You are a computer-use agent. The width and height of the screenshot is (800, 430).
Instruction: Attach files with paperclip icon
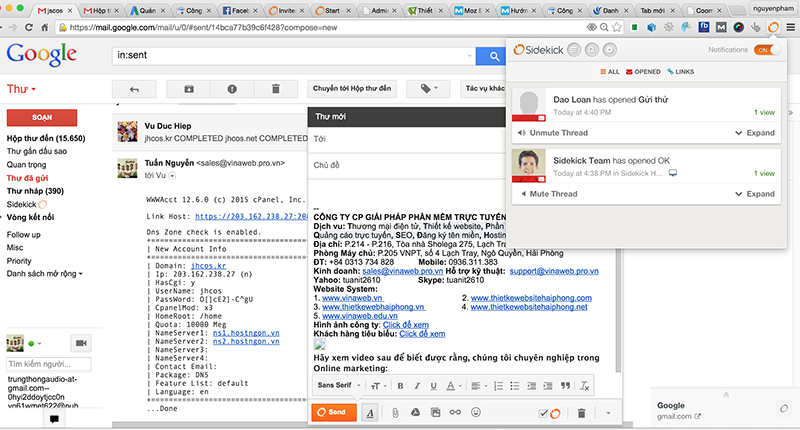pos(395,413)
